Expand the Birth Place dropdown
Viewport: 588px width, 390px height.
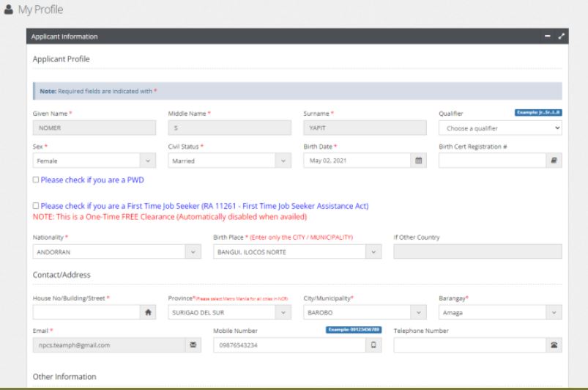point(297,252)
